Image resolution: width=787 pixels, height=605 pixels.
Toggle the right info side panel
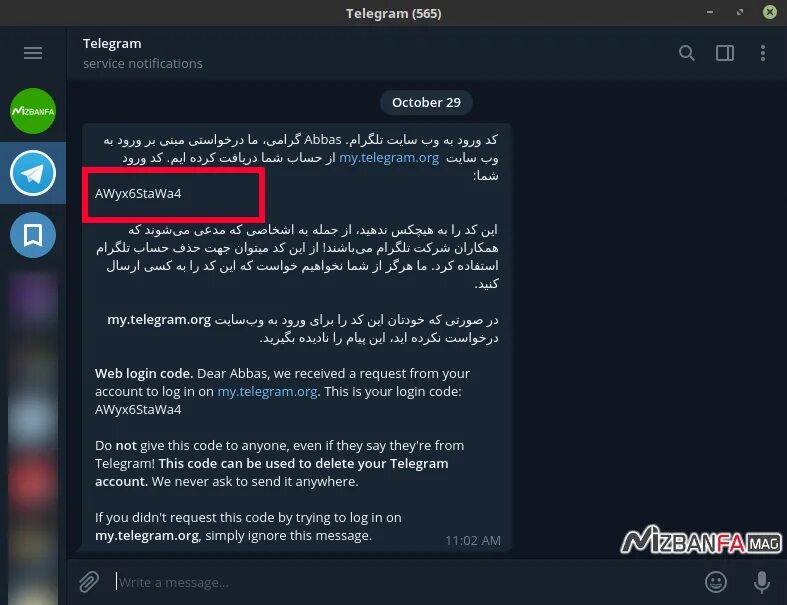point(725,53)
